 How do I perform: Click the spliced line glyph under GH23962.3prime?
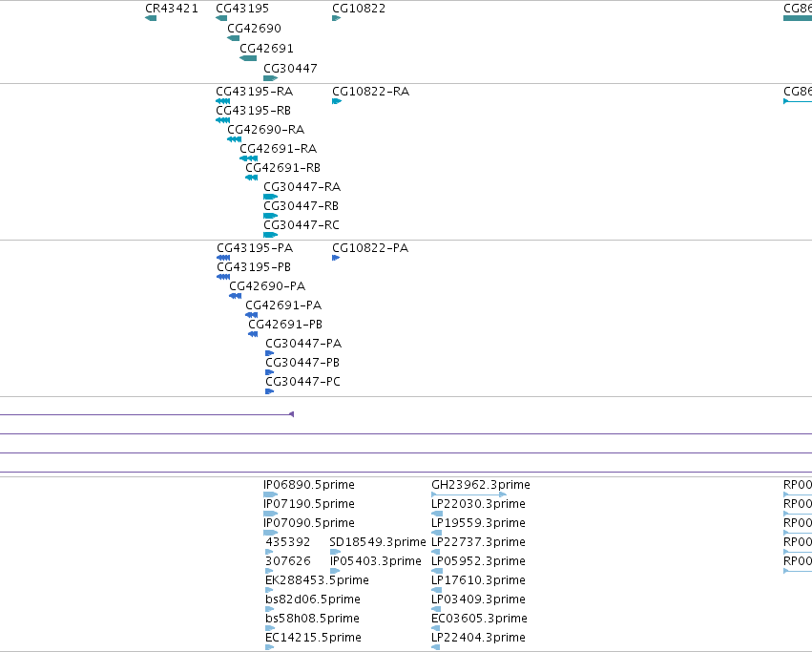[x=468, y=494]
